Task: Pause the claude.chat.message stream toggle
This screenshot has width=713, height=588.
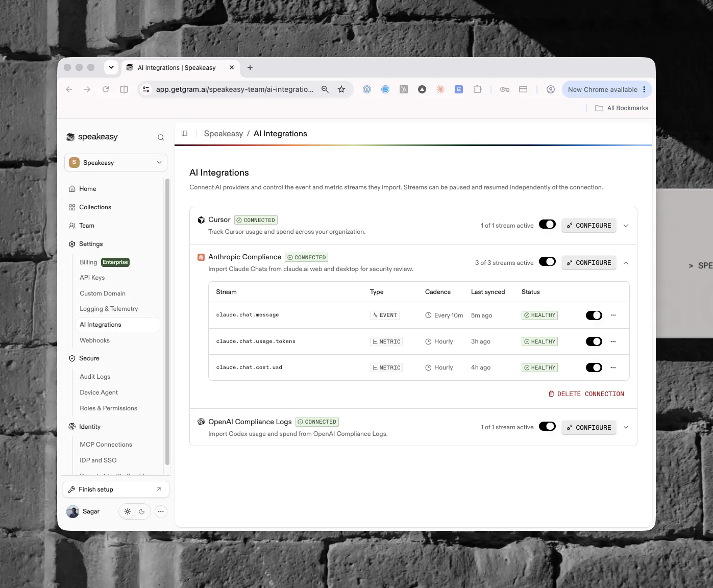Action: [594, 315]
